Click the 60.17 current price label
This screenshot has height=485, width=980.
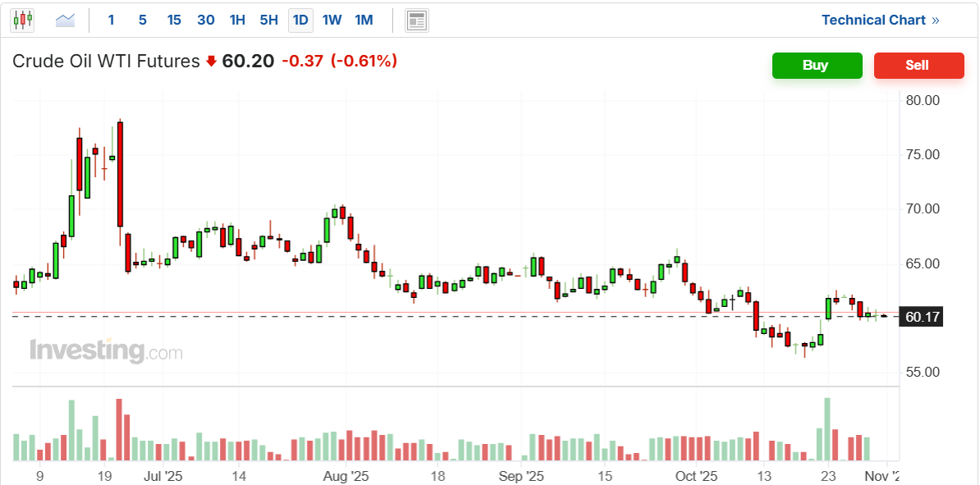[921, 317]
